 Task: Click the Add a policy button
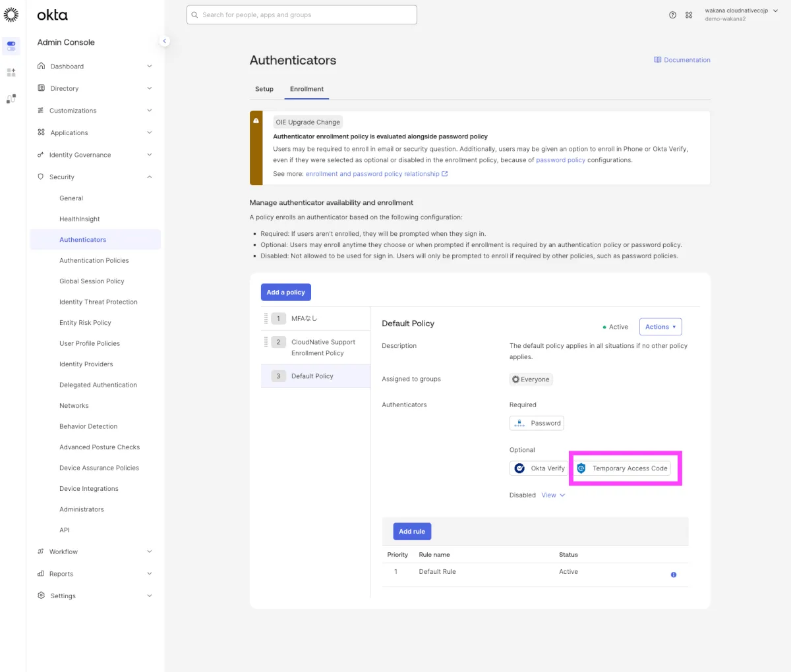coord(285,293)
